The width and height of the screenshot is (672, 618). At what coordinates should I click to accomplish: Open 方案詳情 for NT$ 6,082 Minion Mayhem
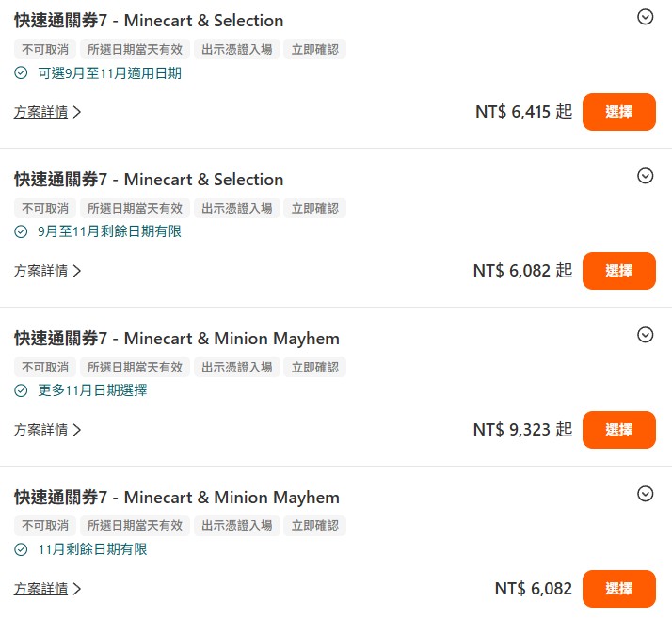click(x=47, y=589)
